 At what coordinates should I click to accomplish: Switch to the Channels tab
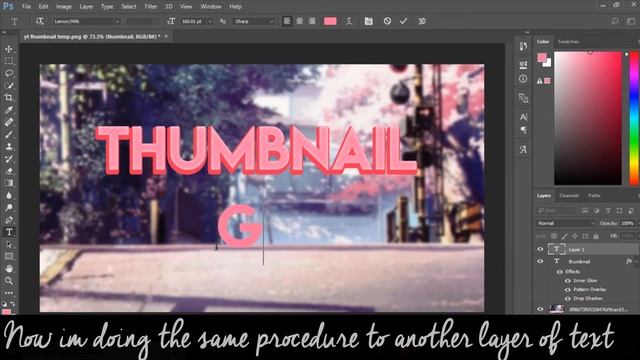(x=569, y=196)
